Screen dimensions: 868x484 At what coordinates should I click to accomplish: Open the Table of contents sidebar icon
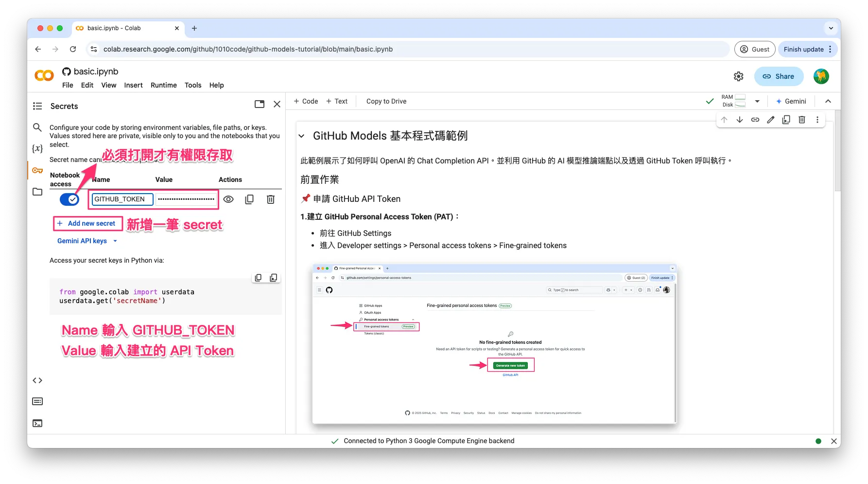click(x=37, y=106)
